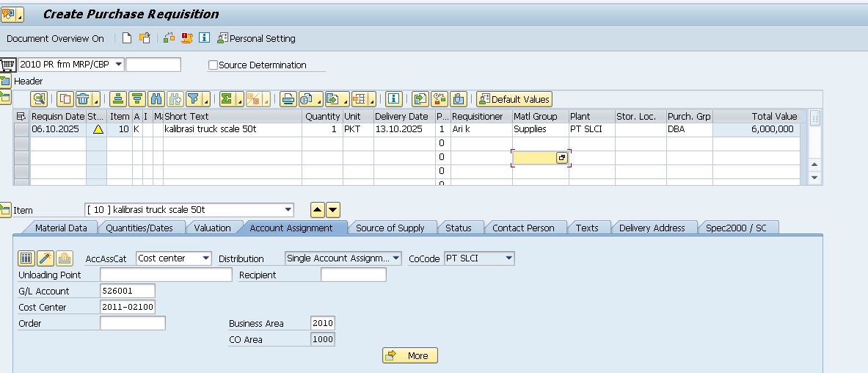Image resolution: width=868 pixels, height=373 pixels.
Task: Switch to the Source of Supply tab
Action: (390, 228)
